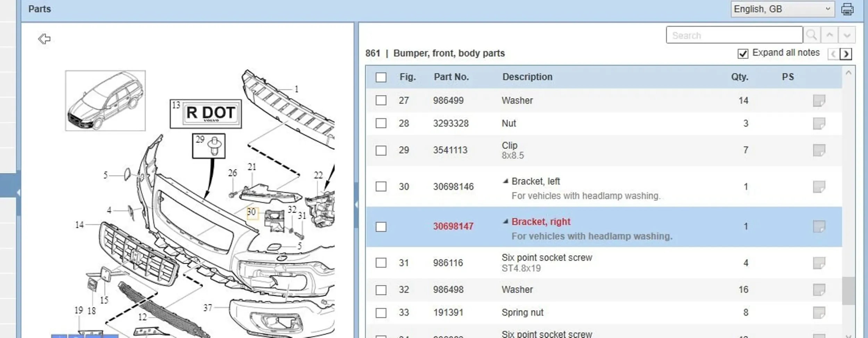The width and height of the screenshot is (868, 338).
Task: Click callout 26 in the diagram
Action: click(233, 173)
